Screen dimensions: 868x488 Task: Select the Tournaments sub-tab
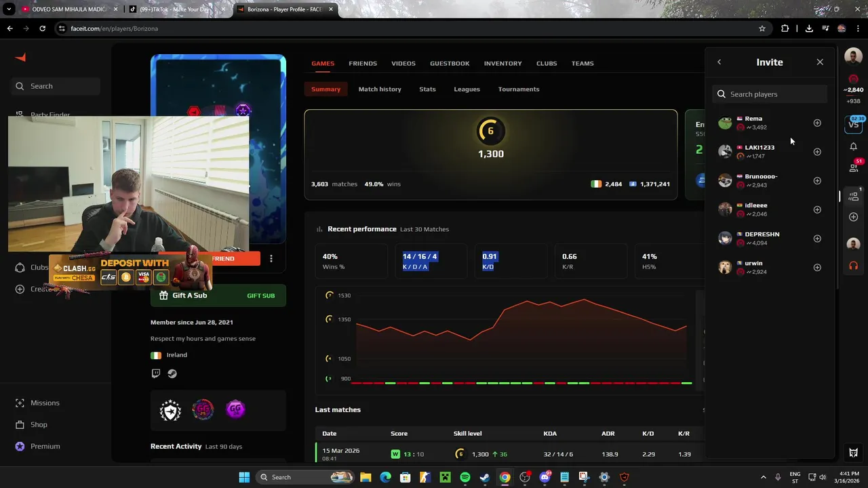(519, 89)
